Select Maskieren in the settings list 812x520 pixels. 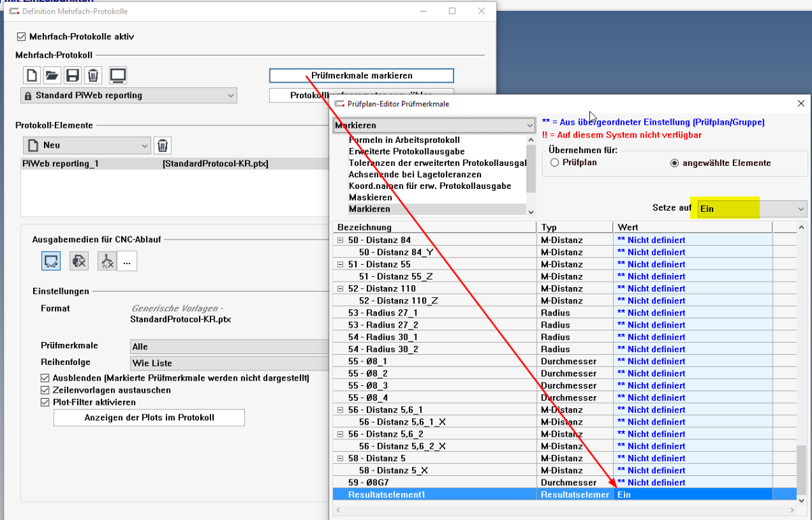370,198
